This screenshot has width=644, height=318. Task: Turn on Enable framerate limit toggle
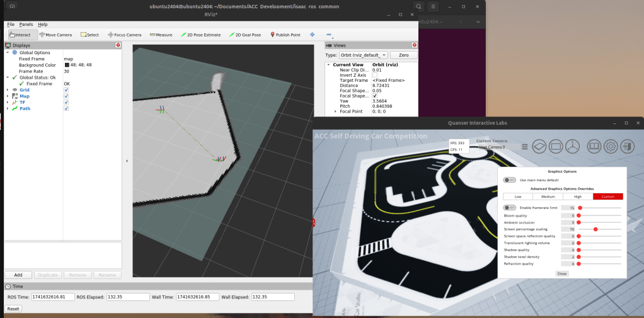coord(508,207)
